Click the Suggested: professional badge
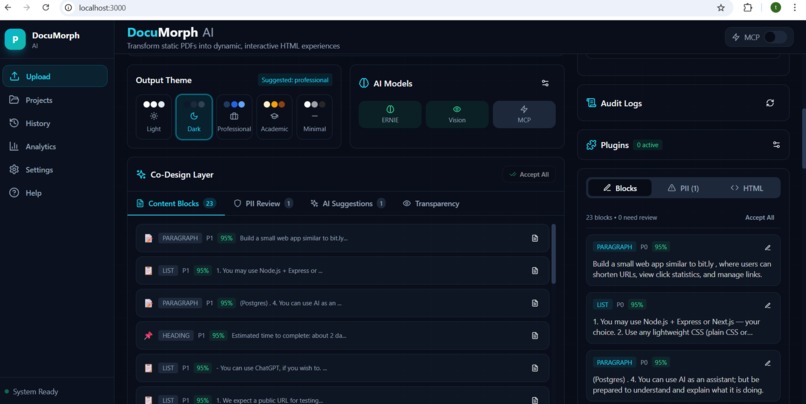 pyautogui.click(x=295, y=80)
